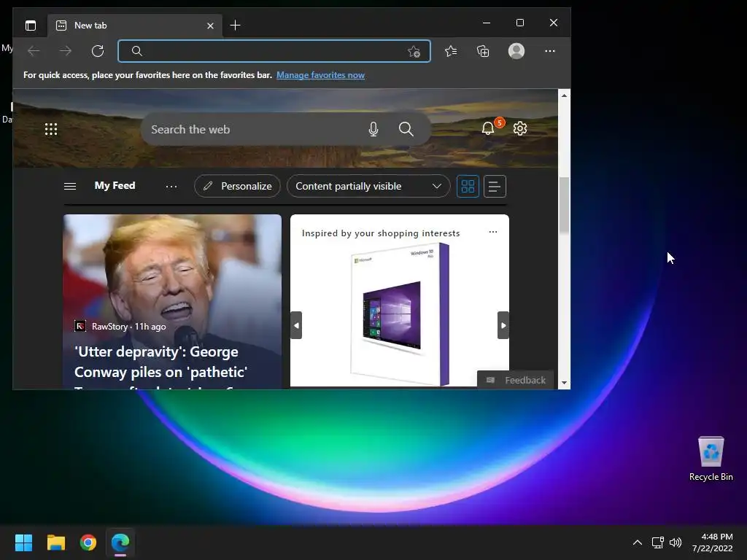
Task: Show hidden system tray icons chevron
Action: pos(638,542)
